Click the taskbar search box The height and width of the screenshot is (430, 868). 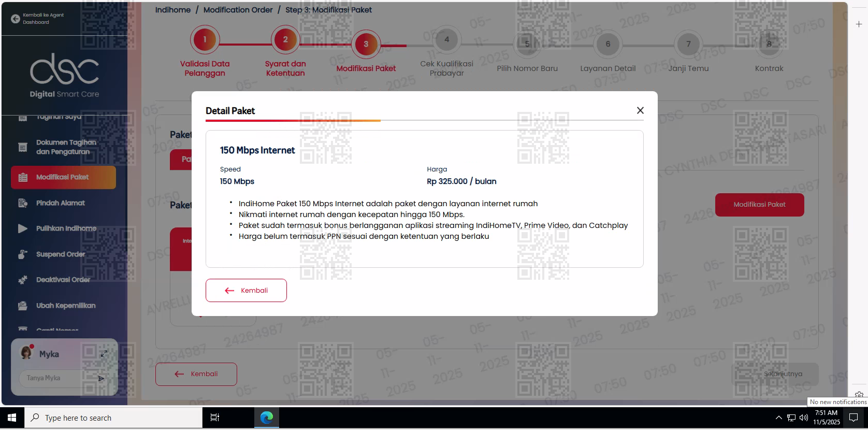(x=113, y=418)
